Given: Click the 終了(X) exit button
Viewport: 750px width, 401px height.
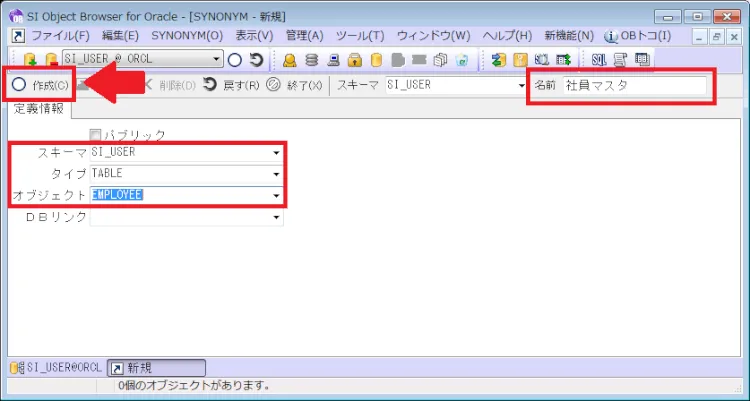Looking at the screenshot, I should [x=294, y=86].
